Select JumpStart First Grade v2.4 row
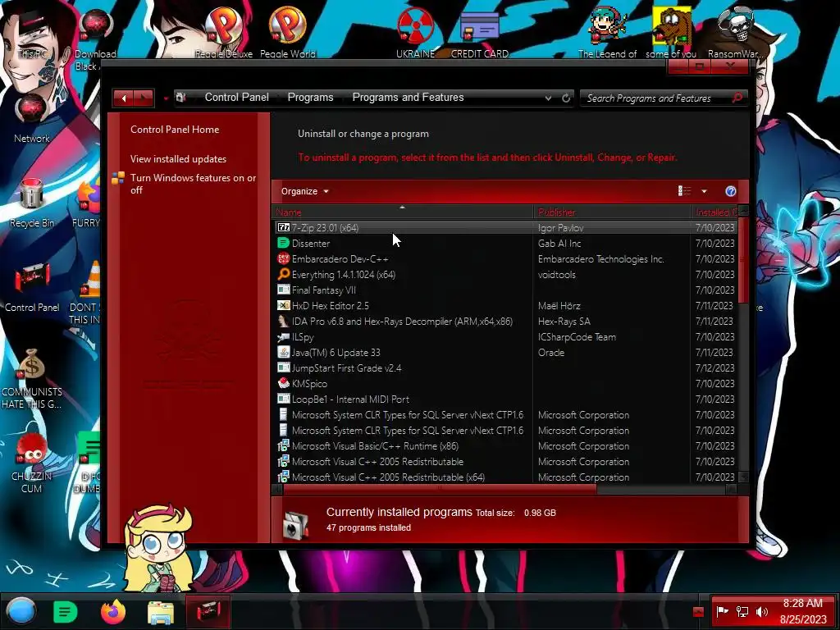 click(x=505, y=368)
